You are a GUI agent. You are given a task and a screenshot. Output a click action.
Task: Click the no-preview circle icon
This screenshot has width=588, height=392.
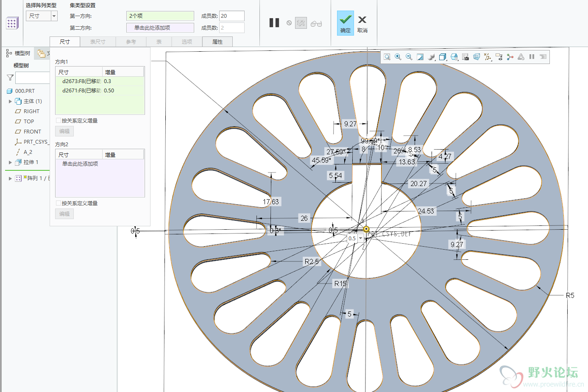(x=289, y=23)
